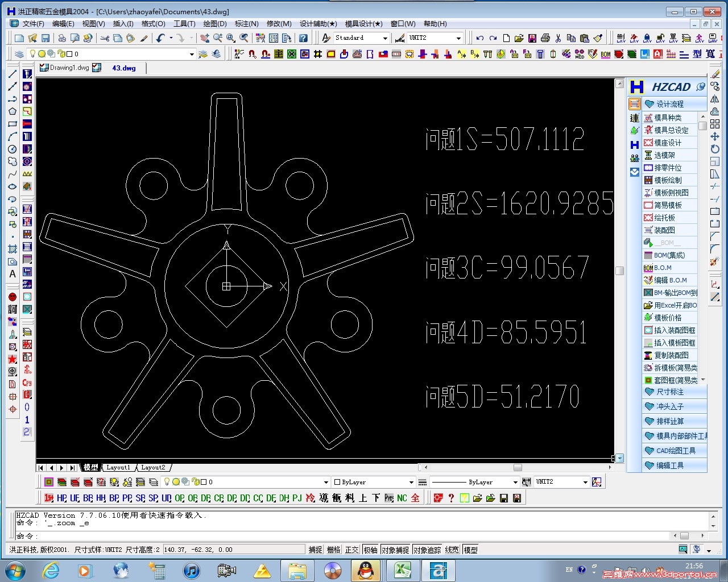
Task: Open the 绘图(D) menu
Action: (215, 24)
